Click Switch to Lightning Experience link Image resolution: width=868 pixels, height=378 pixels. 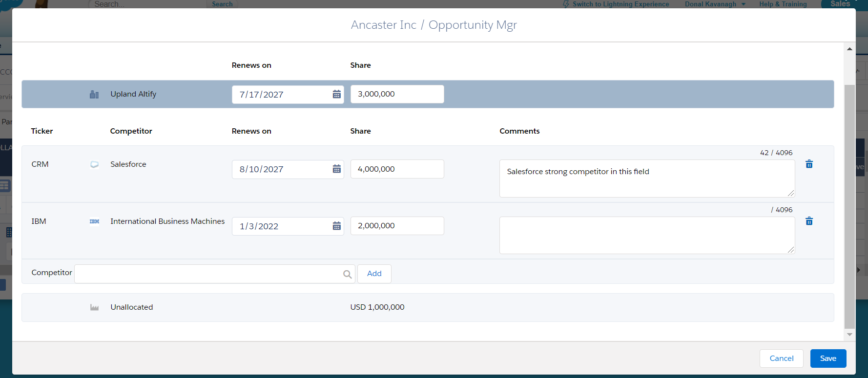[x=620, y=4]
